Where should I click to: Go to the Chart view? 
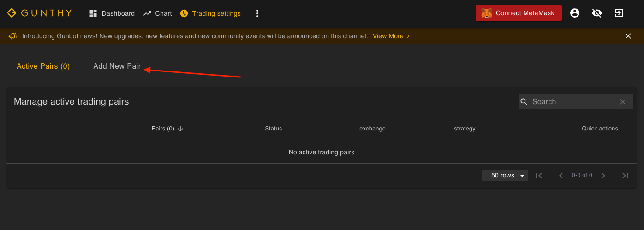coord(157,13)
